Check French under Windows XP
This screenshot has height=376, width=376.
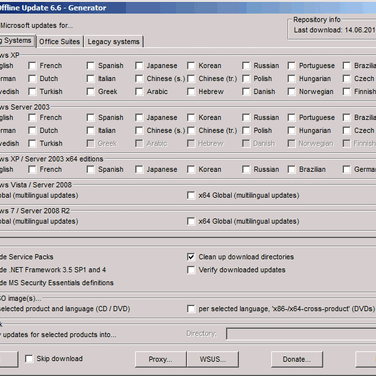[x=32, y=66]
